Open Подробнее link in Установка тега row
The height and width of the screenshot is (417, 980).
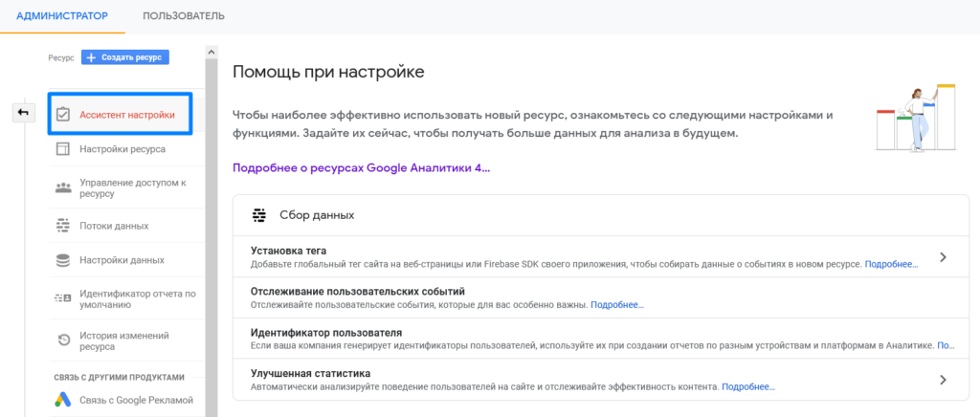(891, 265)
